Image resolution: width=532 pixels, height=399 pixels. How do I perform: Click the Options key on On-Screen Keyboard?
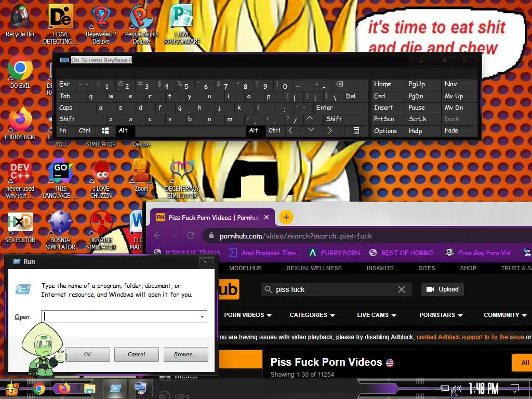389,130
